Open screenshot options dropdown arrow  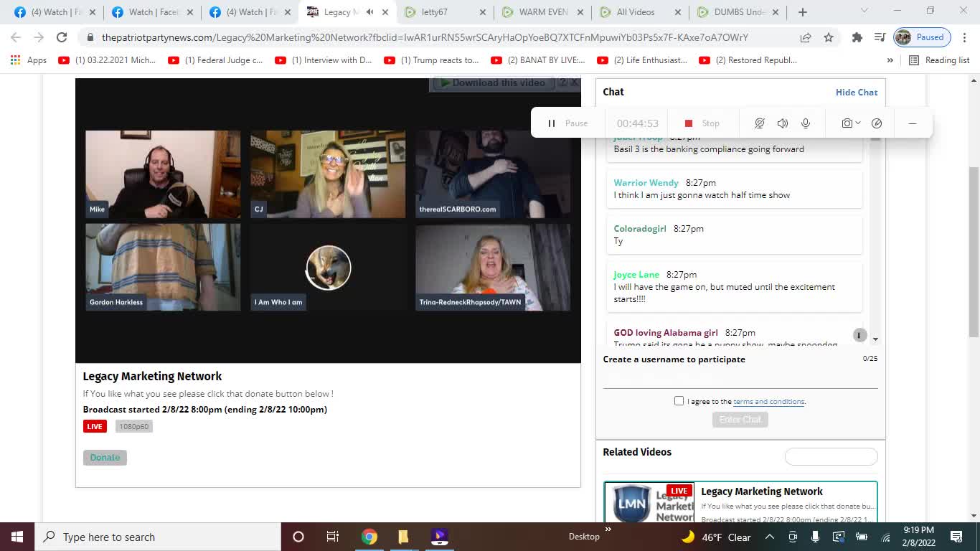(858, 123)
